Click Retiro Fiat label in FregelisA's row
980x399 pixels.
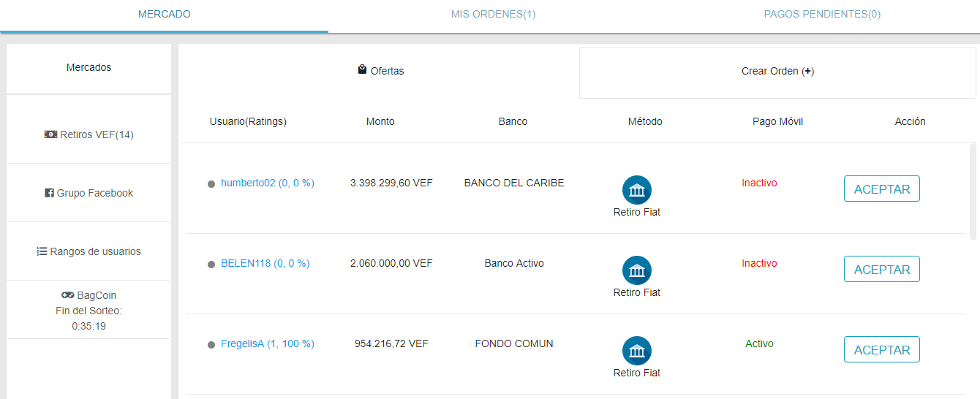click(x=637, y=373)
